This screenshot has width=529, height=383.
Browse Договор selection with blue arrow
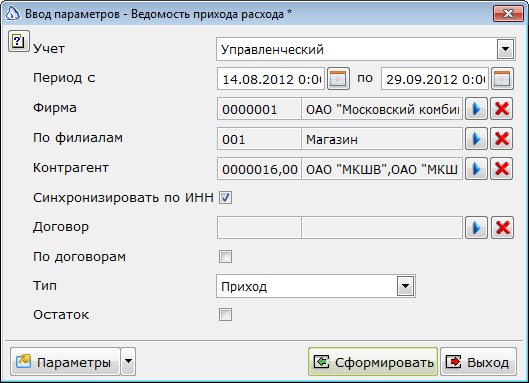(476, 228)
